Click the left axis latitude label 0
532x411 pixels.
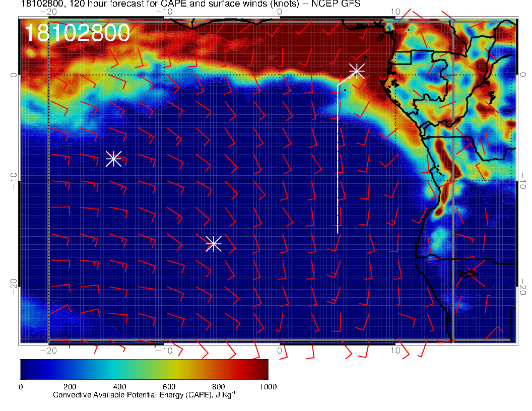click(x=13, y=75)
